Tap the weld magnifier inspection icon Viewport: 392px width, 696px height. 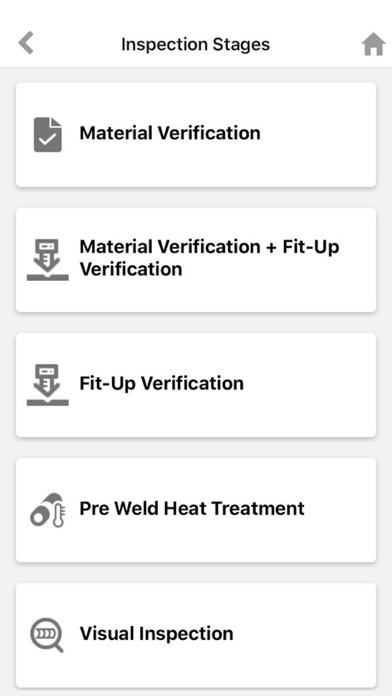(47, 635)
